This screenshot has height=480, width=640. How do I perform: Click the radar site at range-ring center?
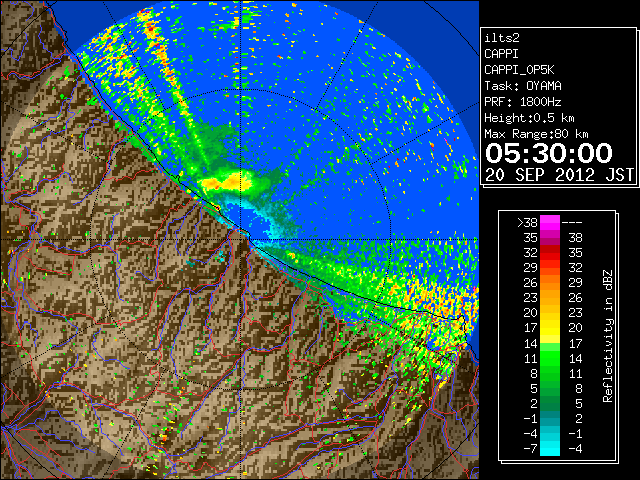click(x=241, y=239)
